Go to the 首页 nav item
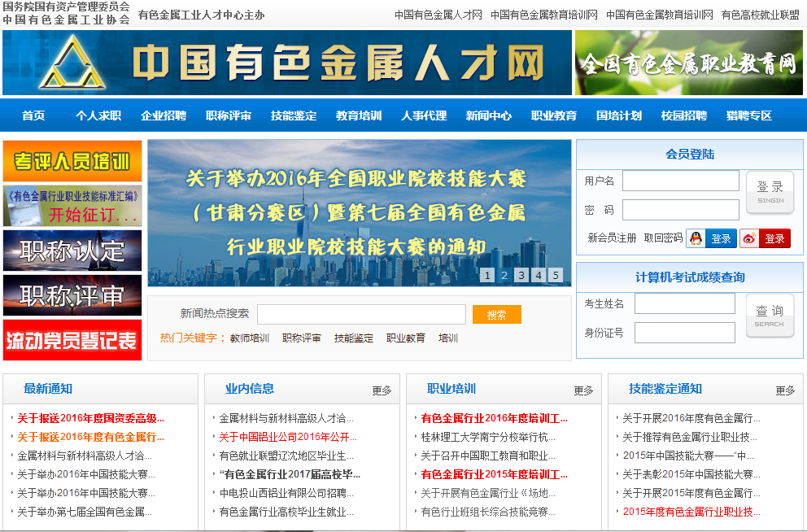Screen dimensions: 807x532 tap(33, 116)
